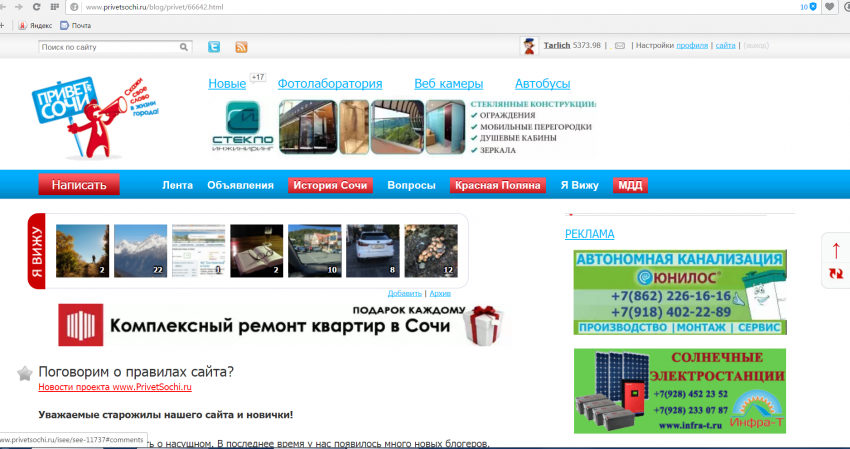Open the Веб камеры link
The width and height of the screenshot is (850, 449).
tap(448, 84)
